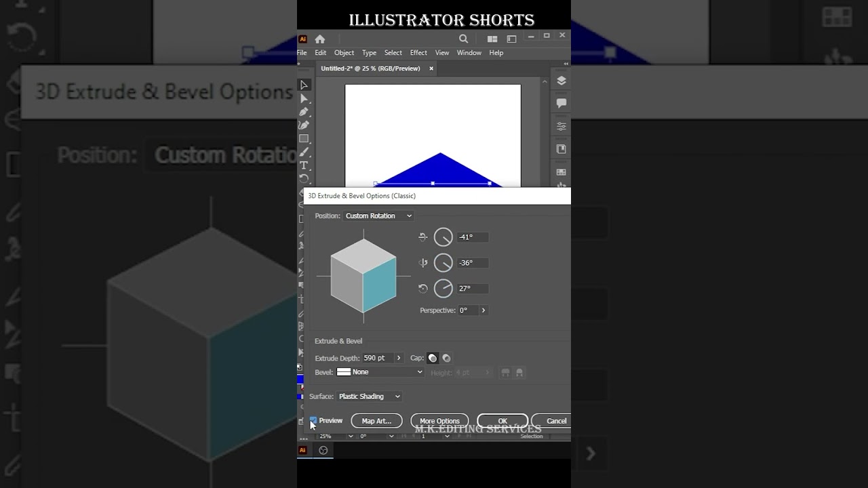Viewport: 868px width, 488px height.
Task: Select the Rectangle tool
Action: [304, 138]
